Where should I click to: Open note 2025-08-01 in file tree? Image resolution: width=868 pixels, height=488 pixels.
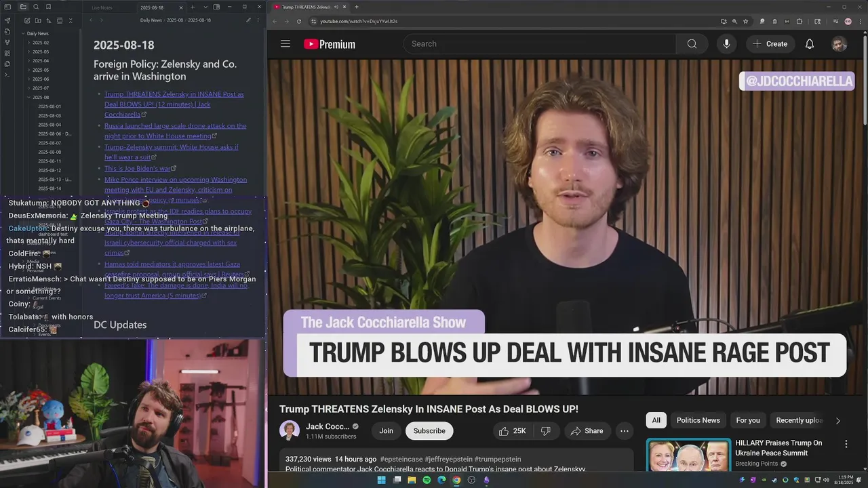pyautogui.click(x=50, y=106)
